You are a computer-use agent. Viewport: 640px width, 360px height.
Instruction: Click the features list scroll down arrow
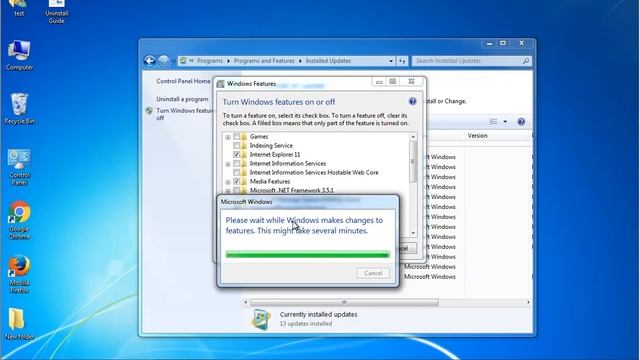point(413,233)
